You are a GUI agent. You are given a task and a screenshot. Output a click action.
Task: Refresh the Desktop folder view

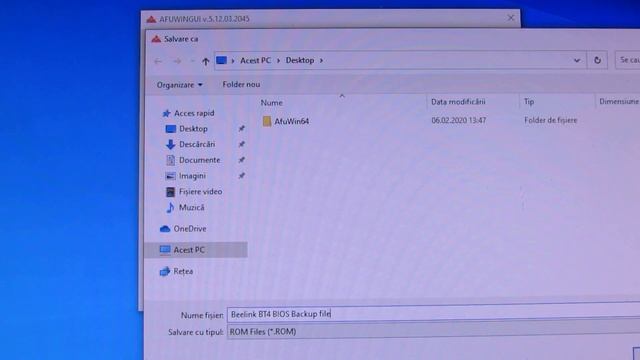click(x=597, y=60)
